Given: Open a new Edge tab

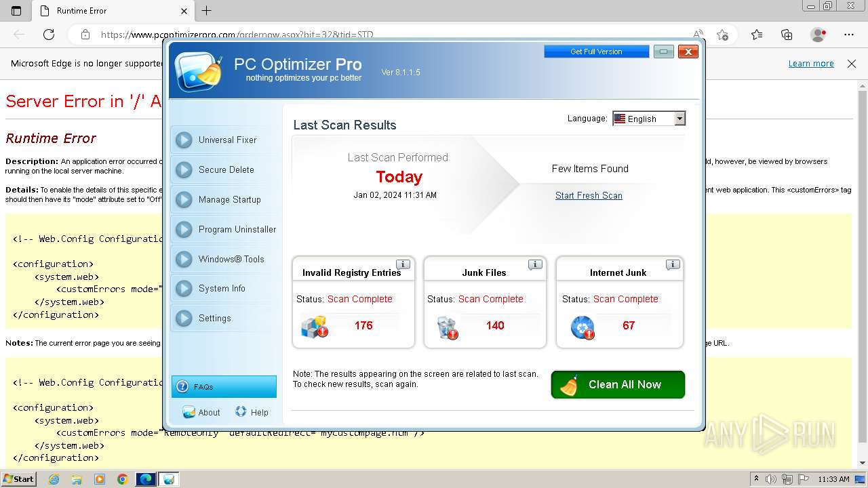Looking at the screenshot, I should (207, 11).
